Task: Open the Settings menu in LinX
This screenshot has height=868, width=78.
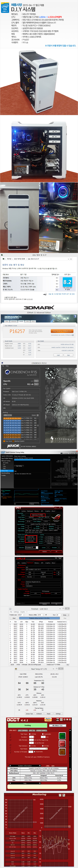Action: pos(16,612)
